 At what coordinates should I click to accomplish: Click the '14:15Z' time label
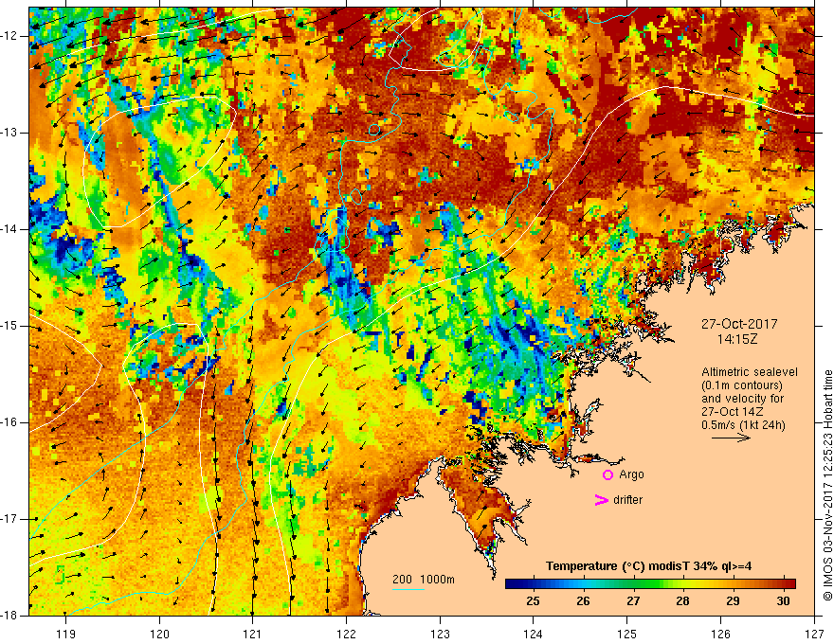[737, 340]
